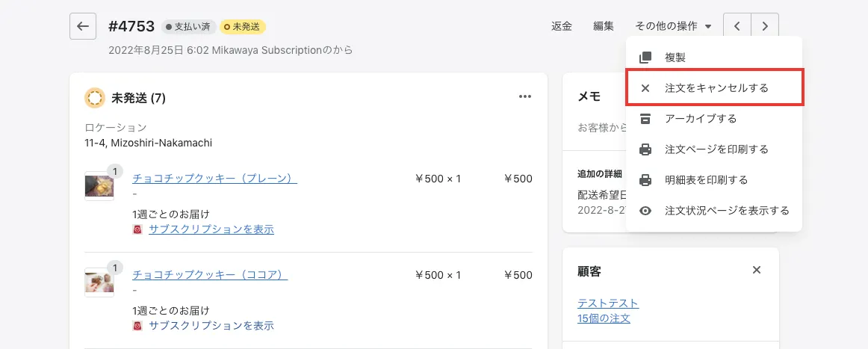Select 注文ページを印刷する menu option
868x349 pixels.
click(716, 149)
